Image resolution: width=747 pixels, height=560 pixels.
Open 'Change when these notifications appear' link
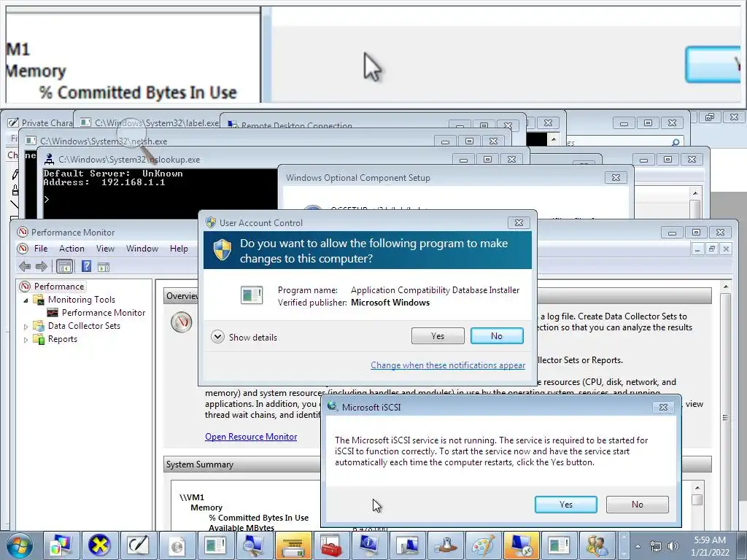448,365
